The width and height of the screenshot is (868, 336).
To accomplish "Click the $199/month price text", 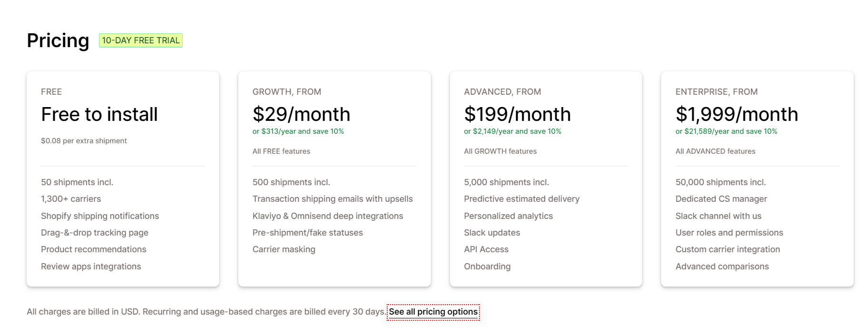I will click(x=517, y=114).
